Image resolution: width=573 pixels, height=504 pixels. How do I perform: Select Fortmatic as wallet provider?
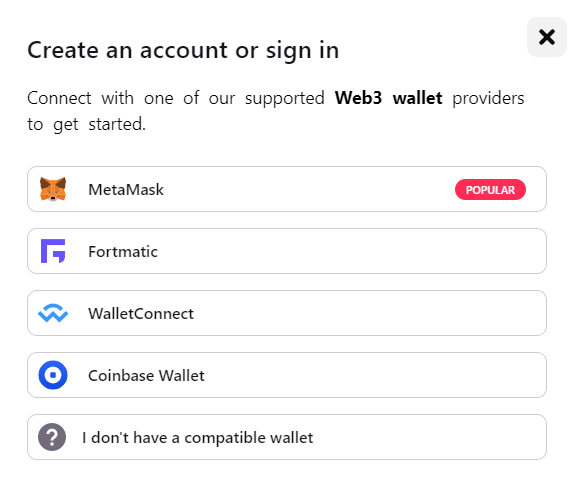click(x=287, y=251)
